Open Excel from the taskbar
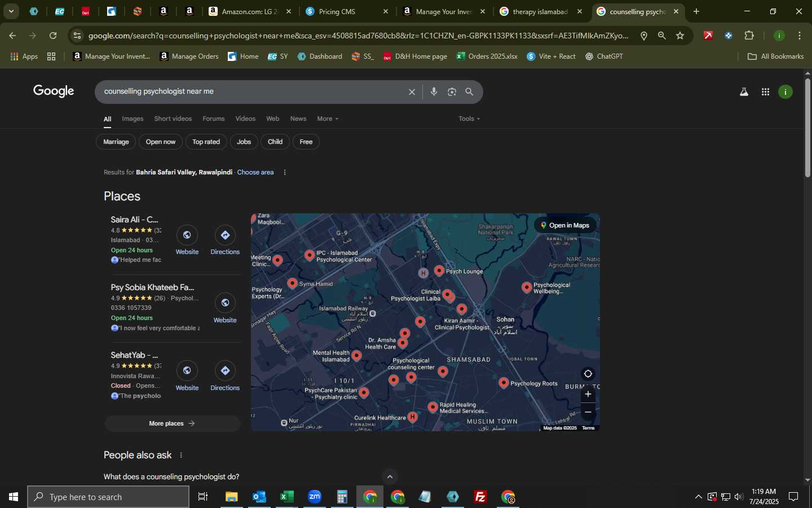Image resolution: width=812 pixels, height=508 pixels. coord(286,497)
